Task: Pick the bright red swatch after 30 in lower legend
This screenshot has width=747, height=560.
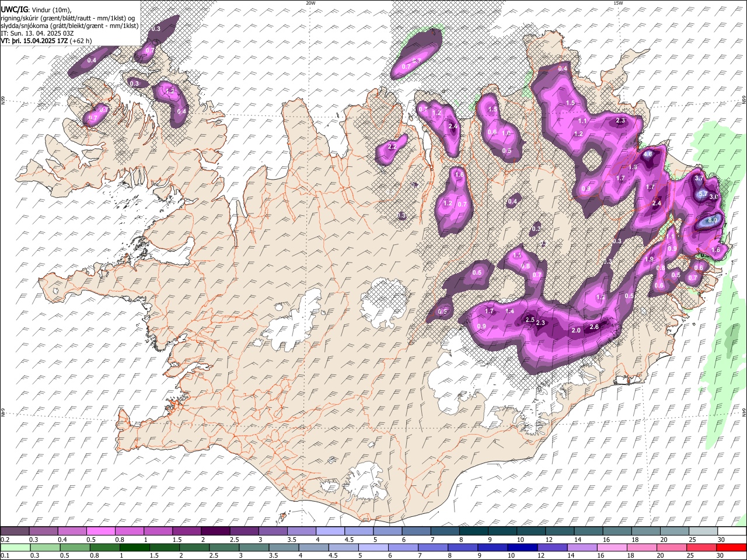Action: point(731,548)
